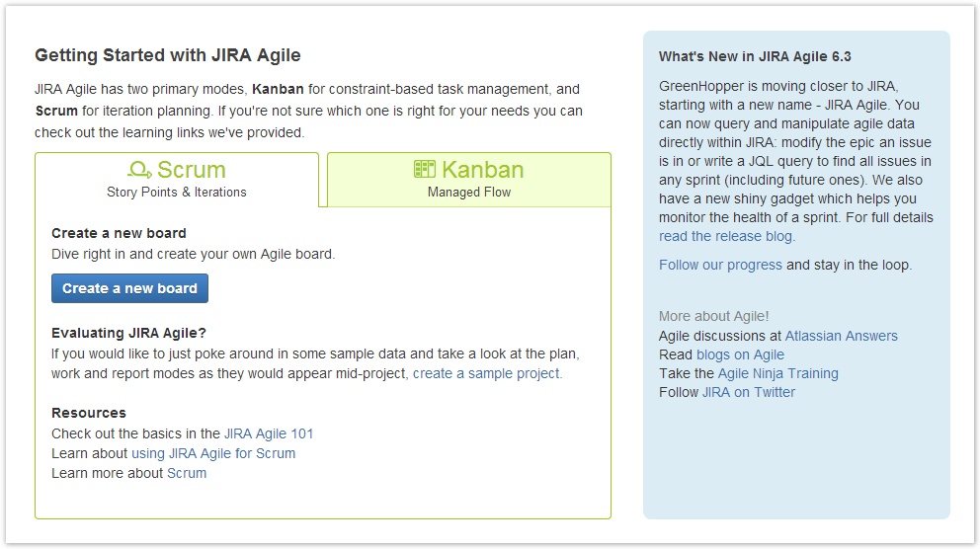Image resolution: width=980 pixels, height=549 pixels.
Task: Open using JIRA Agile for Scrum link
Action: (213, 453)
